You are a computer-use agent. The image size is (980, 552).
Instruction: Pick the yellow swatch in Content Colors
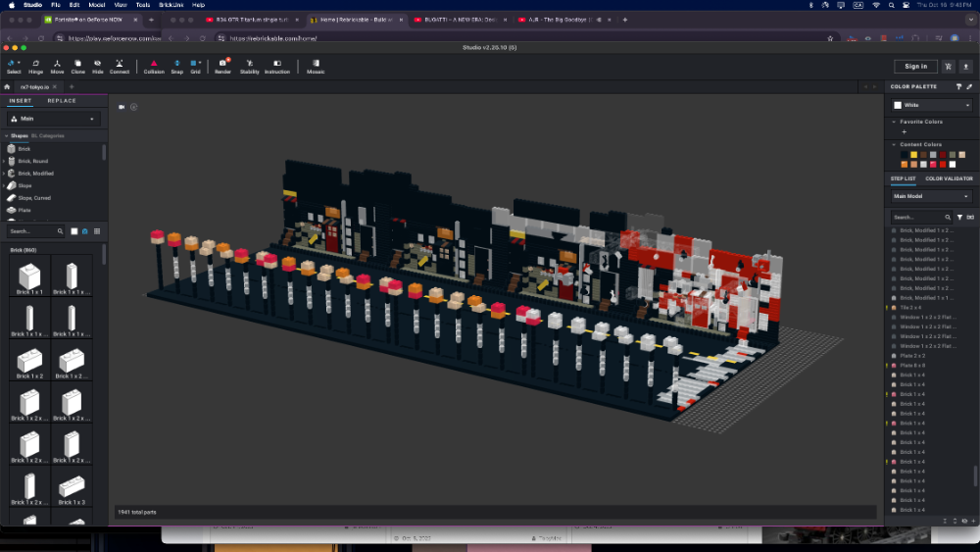(x=913, y=155)
